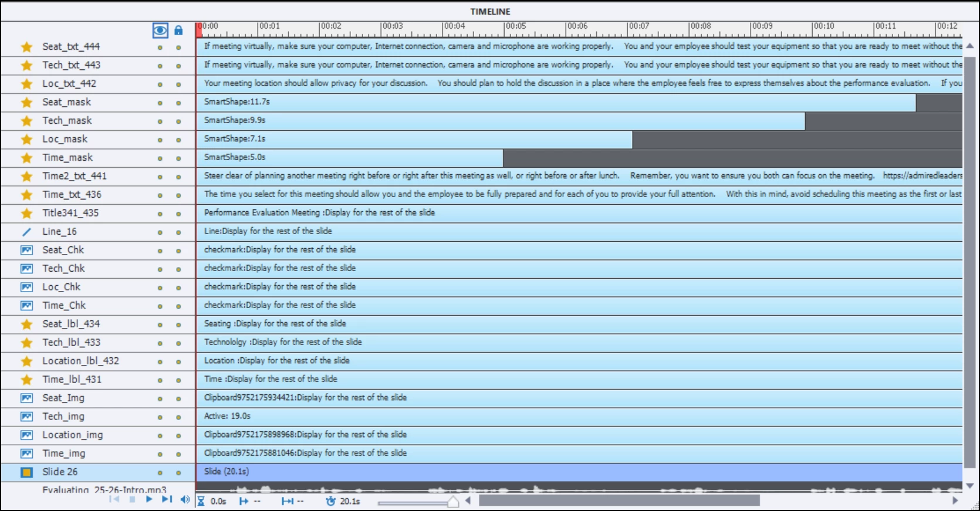
Task: Click the image icon beside Location_img
Action: (26, 435)
